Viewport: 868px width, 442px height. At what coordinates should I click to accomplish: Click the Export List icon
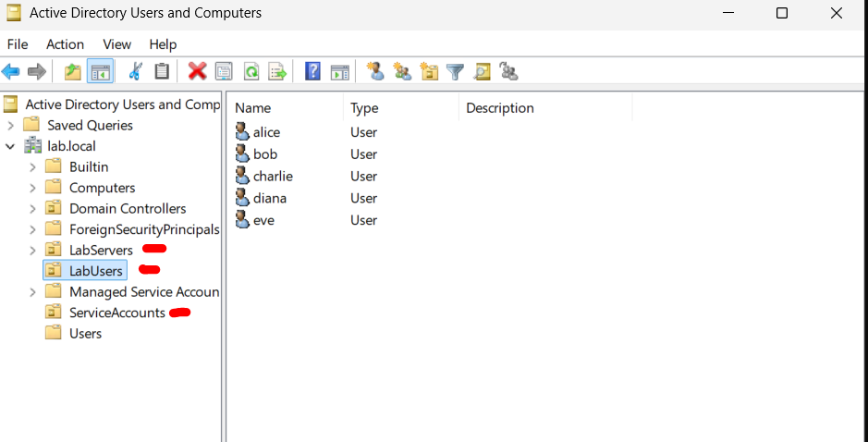tap(277, 71)
